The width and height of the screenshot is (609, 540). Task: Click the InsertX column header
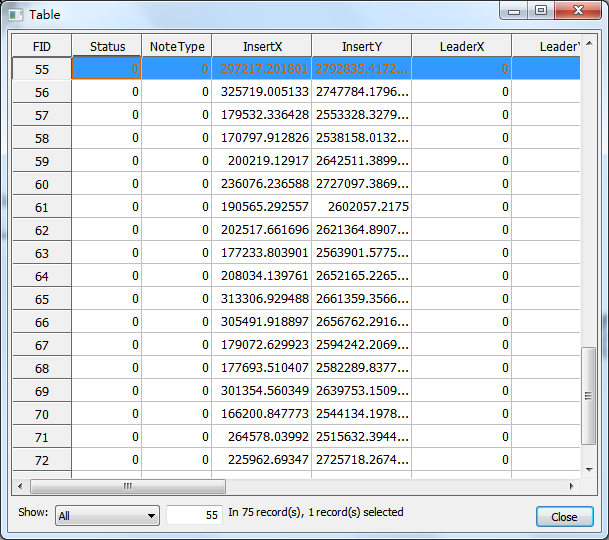click(261, 46)
